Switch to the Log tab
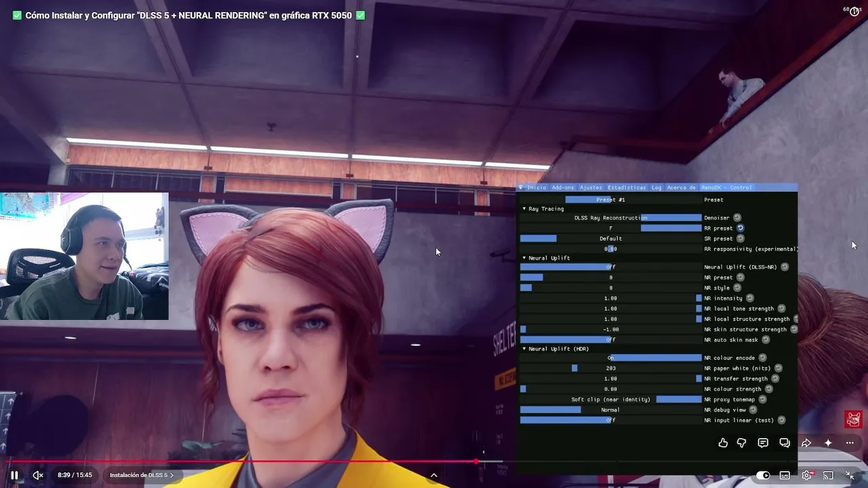868x488 pixels. tap(656, 188)
